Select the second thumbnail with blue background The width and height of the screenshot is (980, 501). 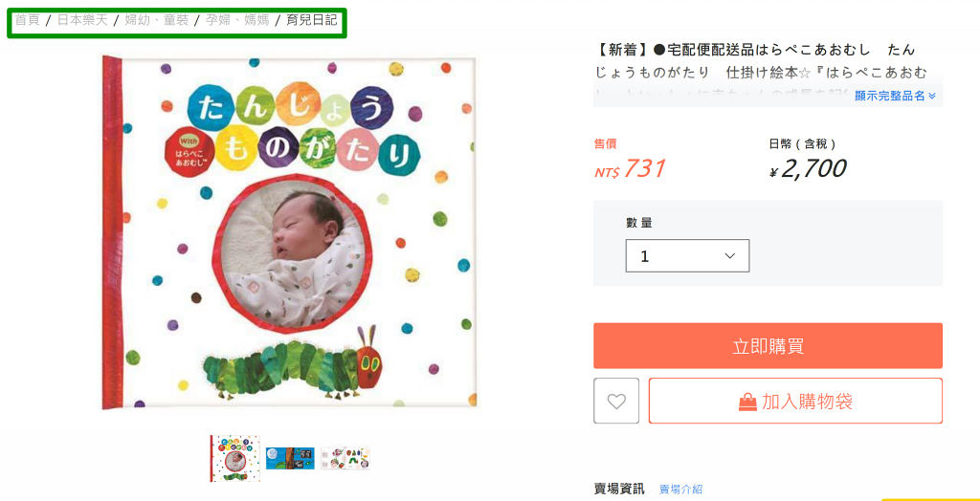[290, 459]
